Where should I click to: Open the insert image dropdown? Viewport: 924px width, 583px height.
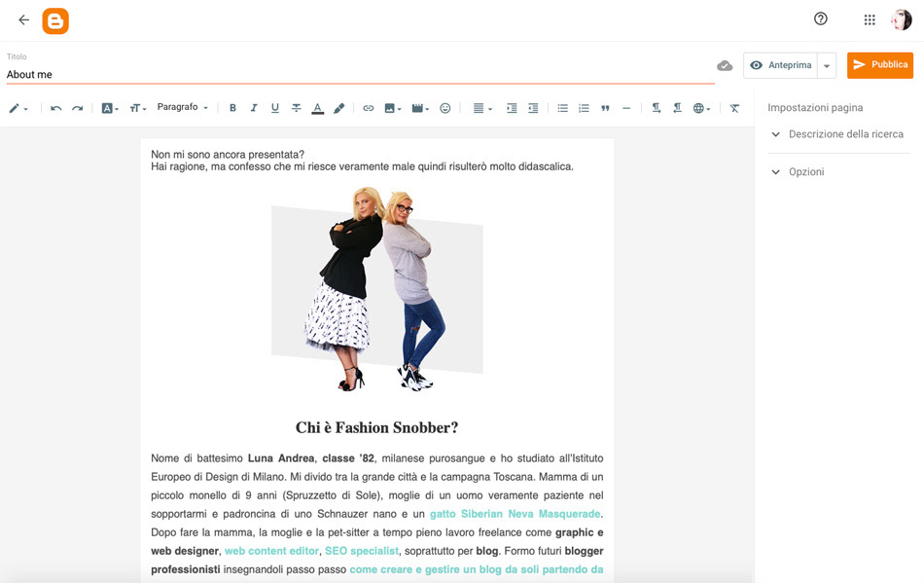pos(393,108)
